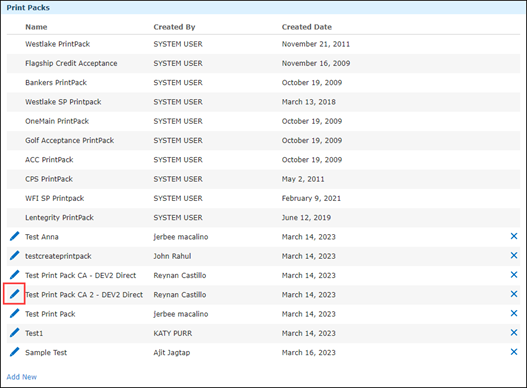
Task: Click the Created By column header
Action: pos(174,27)
